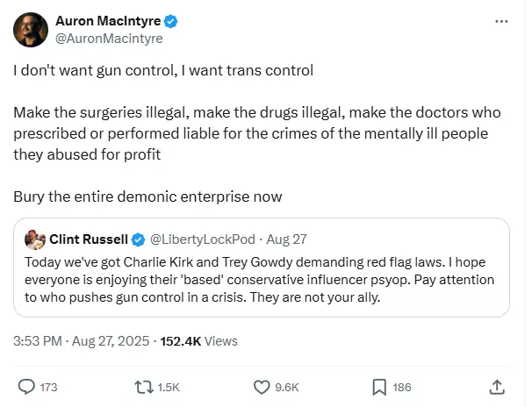Viewport: 532px width, 407px height.
Task: Like the tweet with heart icon
Action: 262,387
